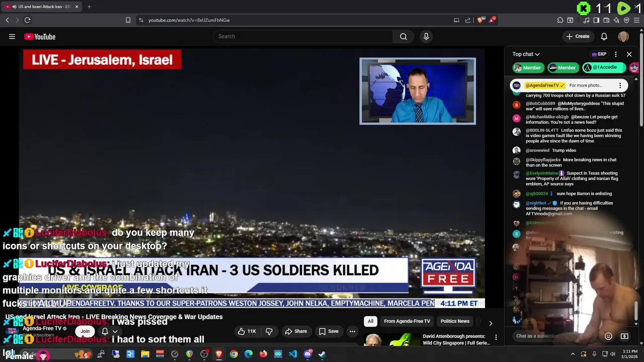The image size is (644, 362).
Task: Select the US and Israel Attack Iran tab
Action: coord(41,7)
